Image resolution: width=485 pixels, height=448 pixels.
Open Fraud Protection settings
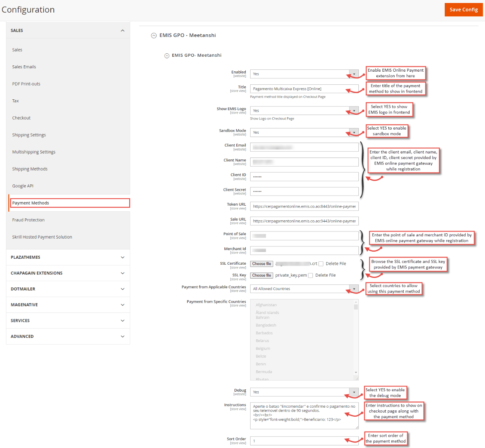click(28, 220)
